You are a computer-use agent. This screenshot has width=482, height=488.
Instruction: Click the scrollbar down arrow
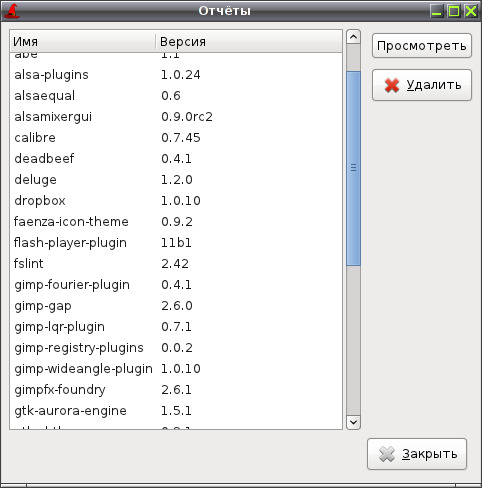(x=353, y=422)
